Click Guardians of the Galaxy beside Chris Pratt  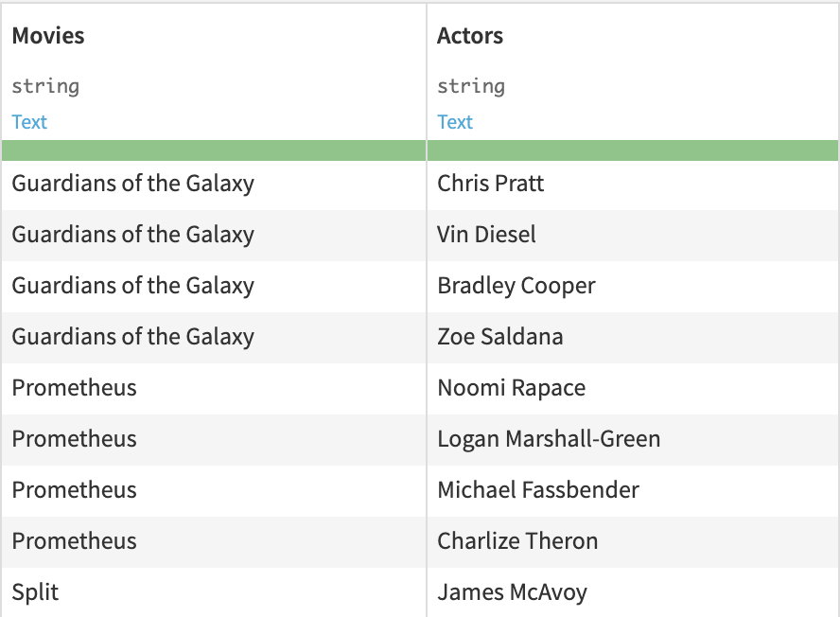pos(132,184)
